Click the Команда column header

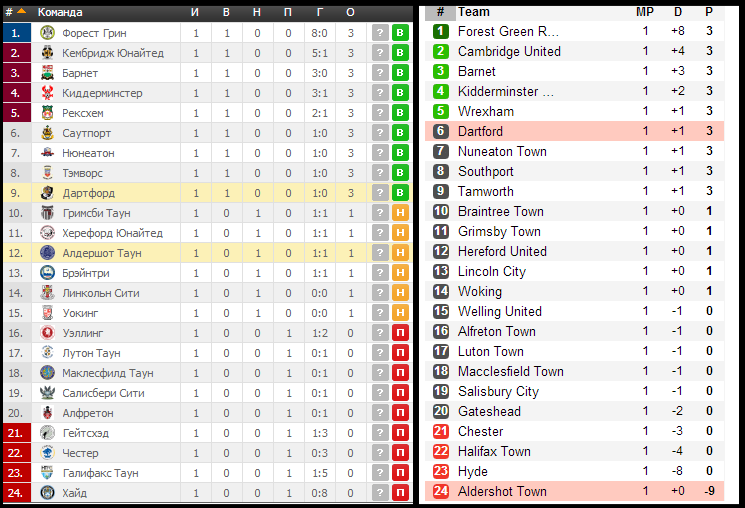(60, 12)
